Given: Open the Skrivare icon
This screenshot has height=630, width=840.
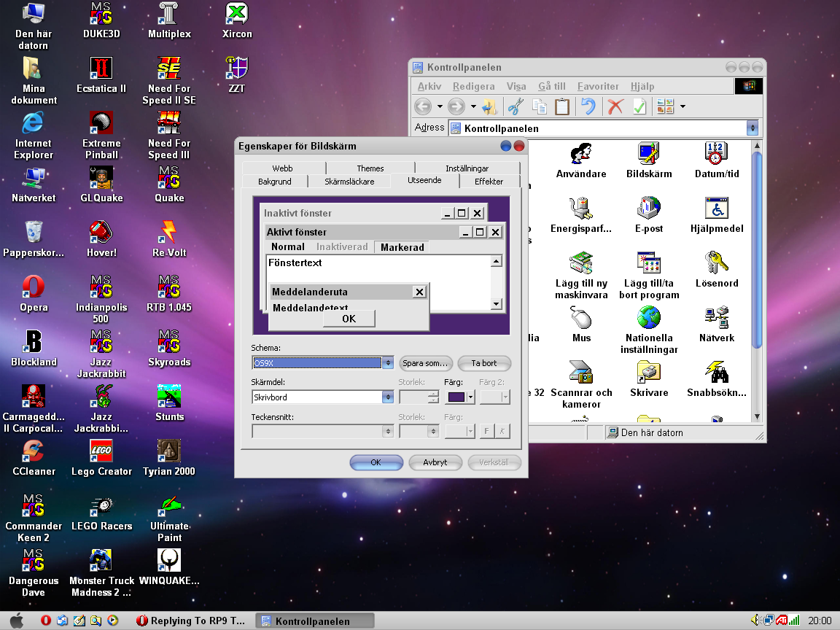Looking at the screenshot, I should point(648,374).
